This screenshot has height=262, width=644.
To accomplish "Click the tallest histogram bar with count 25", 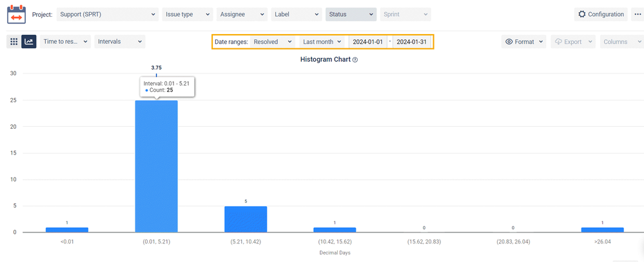I will tap(157, 167).
